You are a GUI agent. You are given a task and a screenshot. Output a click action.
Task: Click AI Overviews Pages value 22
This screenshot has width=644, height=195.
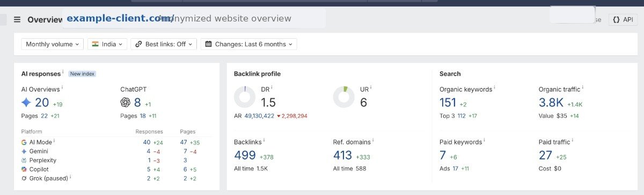(x=44, y=115)
